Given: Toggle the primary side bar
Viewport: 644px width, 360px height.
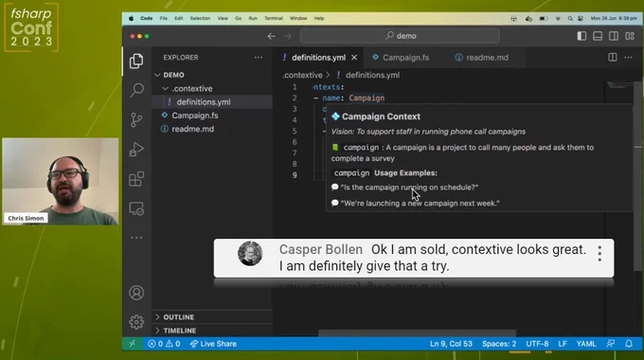Looking at the screenshot, I should (x=581, y=36).
